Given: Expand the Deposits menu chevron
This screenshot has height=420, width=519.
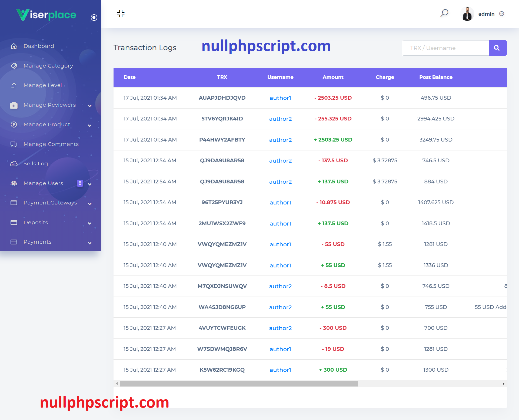Looking at the screenshot, I should [x=90, y=223].
